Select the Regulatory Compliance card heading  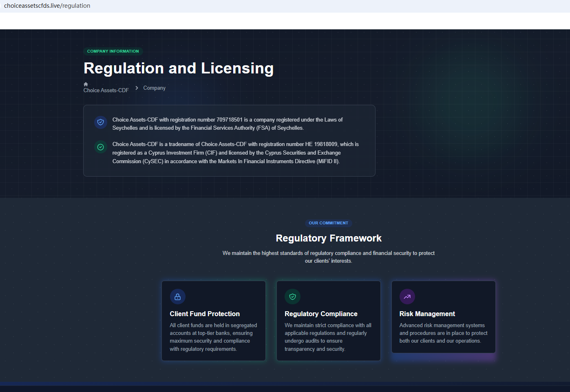coord(321,314)
